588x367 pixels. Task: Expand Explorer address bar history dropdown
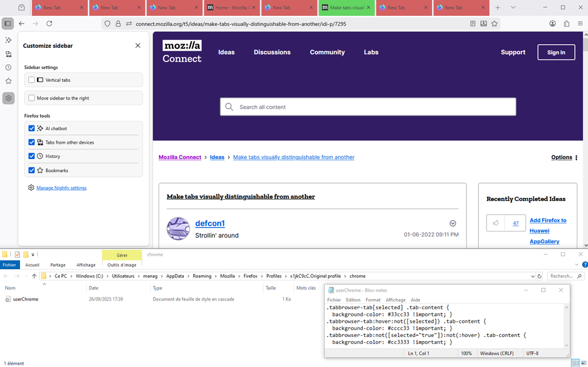[x=533, y=276]
